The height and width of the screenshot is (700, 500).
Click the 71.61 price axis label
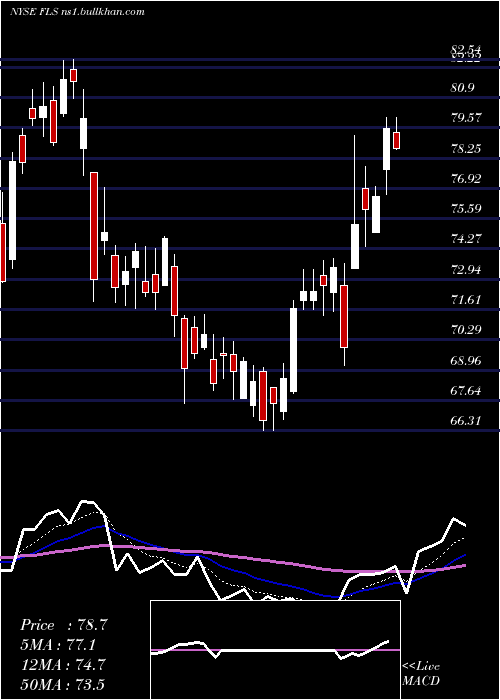pyautogui.click(x=466, y=300)
